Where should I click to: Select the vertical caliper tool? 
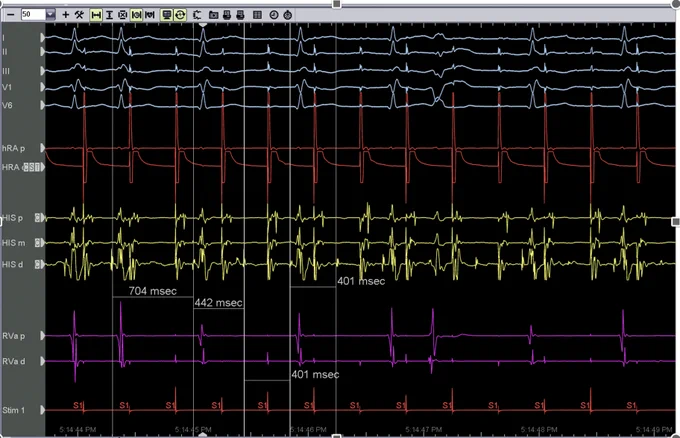click(x=109, y=15)
